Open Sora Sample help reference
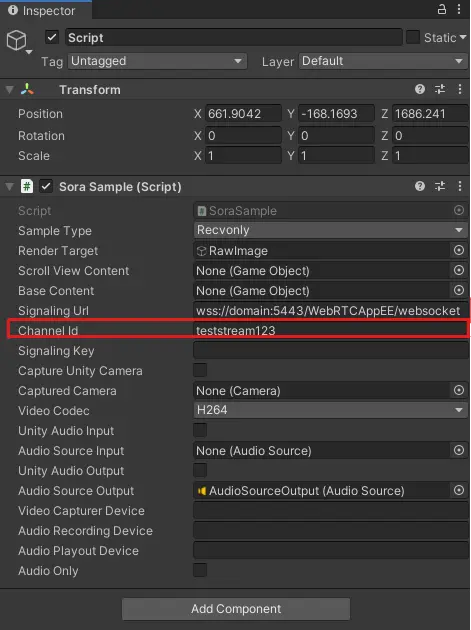Image resolution: width=471 pixels, height=630 pixels. (420, 186)
